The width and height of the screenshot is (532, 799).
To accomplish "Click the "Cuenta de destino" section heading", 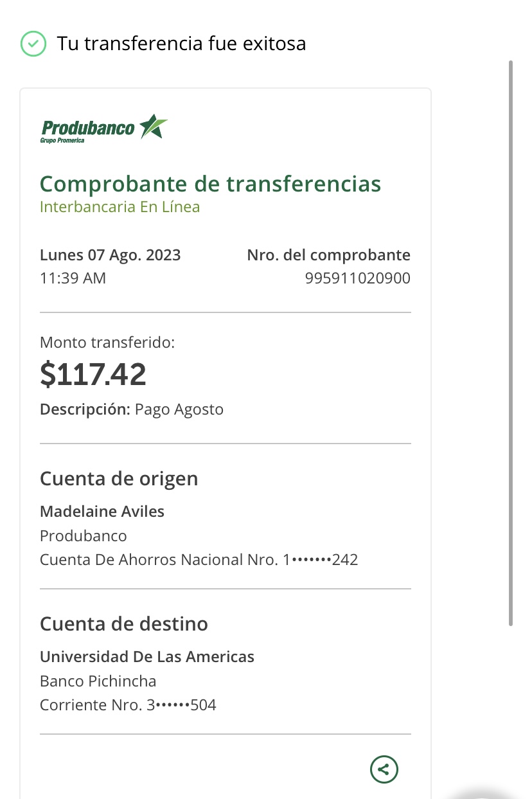I will (124, 624).
